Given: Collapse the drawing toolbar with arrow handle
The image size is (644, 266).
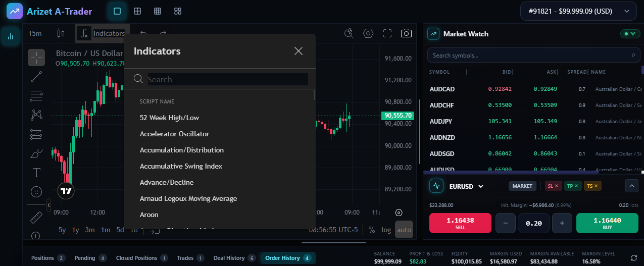Looking at the screenshot, I should pyautogui.click(x=48, y=205).
